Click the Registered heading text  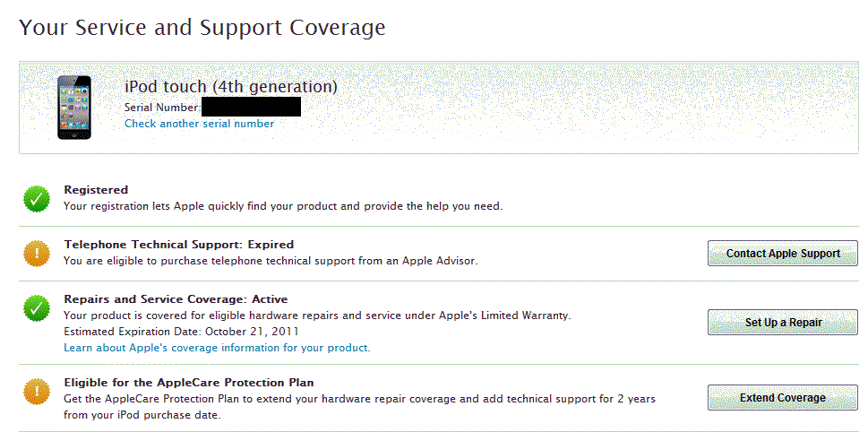[96, 190]
